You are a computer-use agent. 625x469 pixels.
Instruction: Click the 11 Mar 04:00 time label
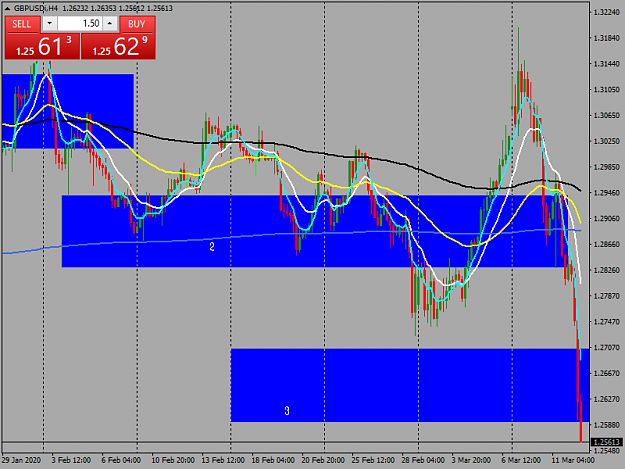[573, 460]
